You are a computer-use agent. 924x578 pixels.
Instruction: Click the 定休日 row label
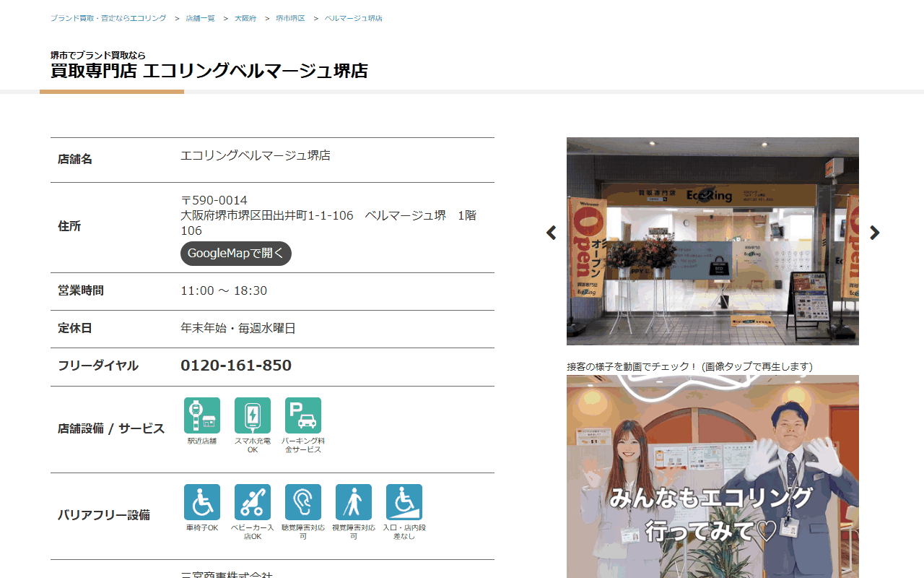[x=75, y=328]
